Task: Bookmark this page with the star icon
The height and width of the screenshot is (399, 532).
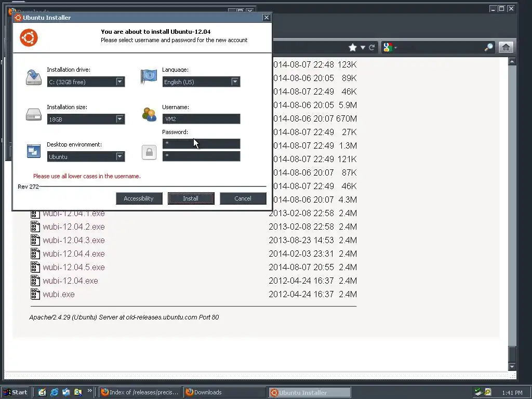Action: click(353, 47)
